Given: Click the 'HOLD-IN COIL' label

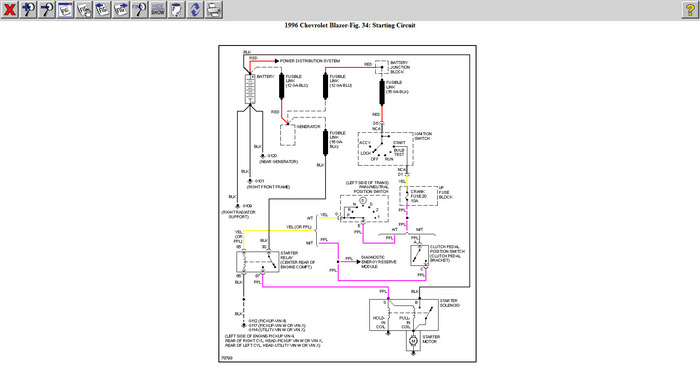Looking at the screenshot, I should [x=379, y=323].
